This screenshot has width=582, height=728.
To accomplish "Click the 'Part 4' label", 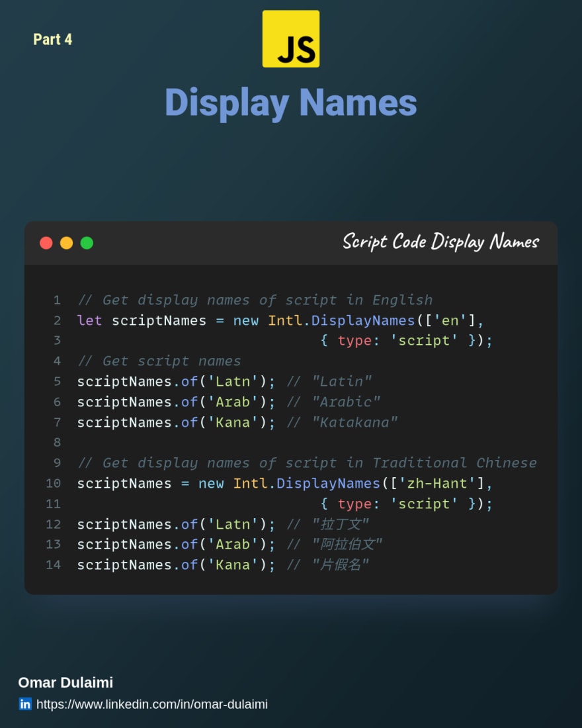I will tap(52, 40).
